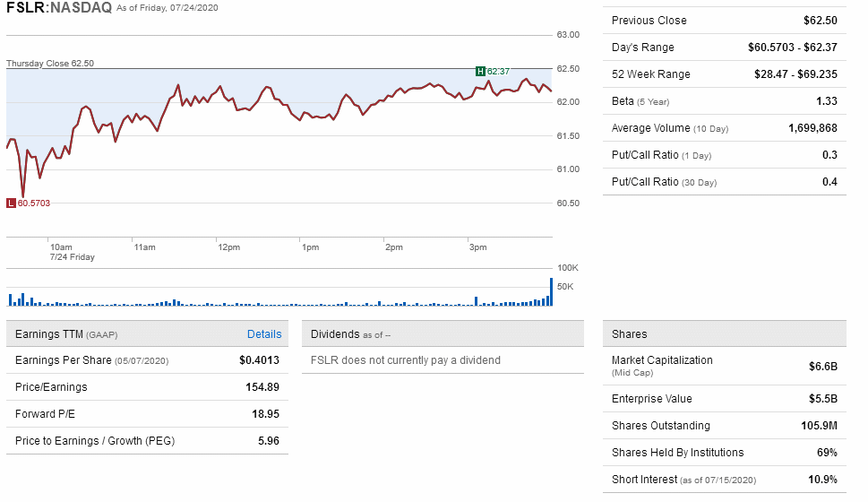
Task: Select Put/Call Ratio (1 Day) value 0.3
Action: (x=829, y=154)
